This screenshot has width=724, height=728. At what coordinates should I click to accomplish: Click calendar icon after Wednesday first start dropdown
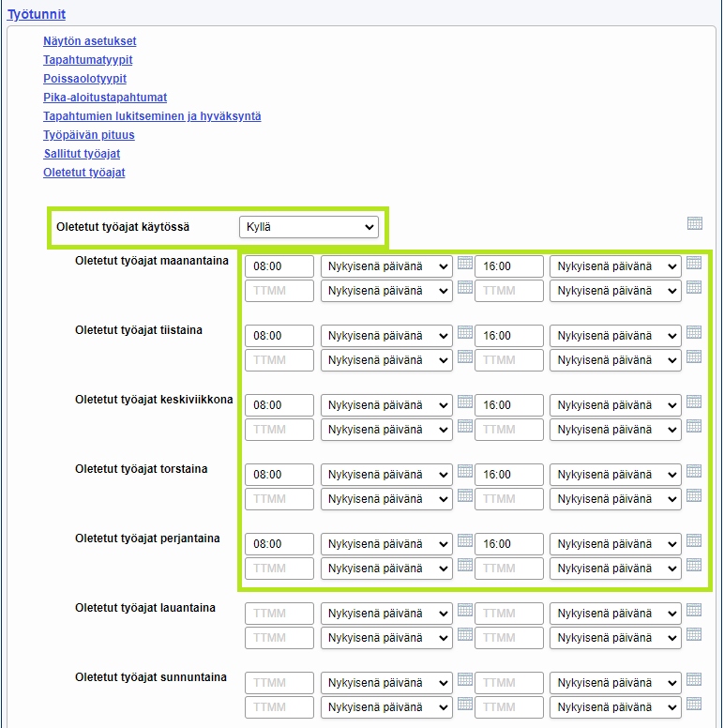(464, 402)
